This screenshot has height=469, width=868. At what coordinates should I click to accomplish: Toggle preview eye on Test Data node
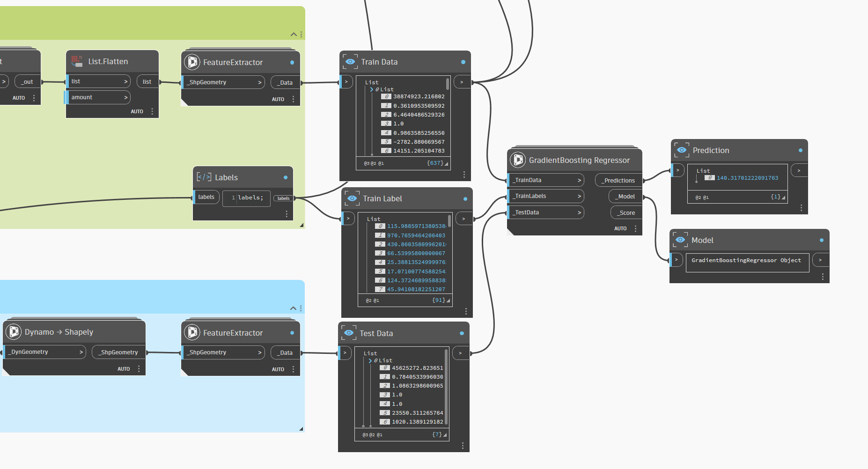click(x=349, y=333)
